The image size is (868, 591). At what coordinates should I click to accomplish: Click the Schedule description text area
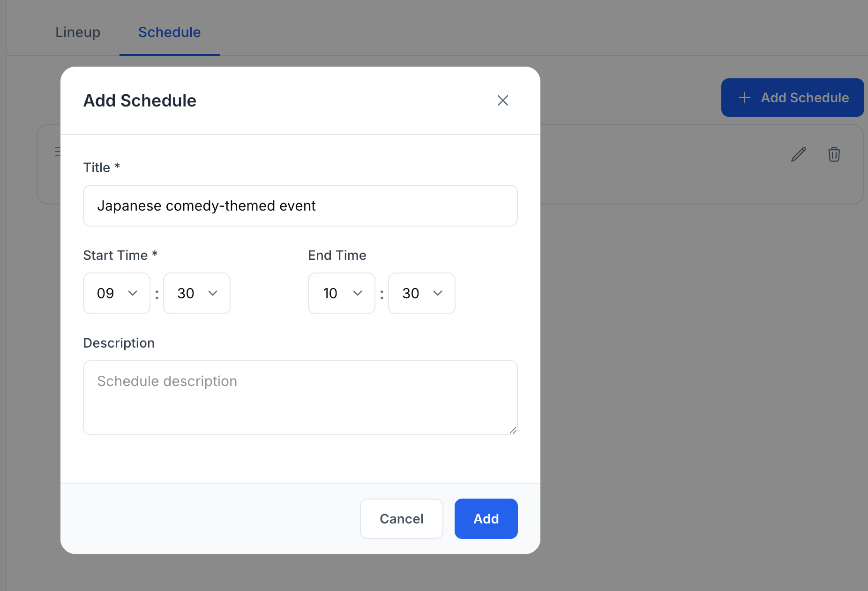pyautogui.click(x=300, y=398)
